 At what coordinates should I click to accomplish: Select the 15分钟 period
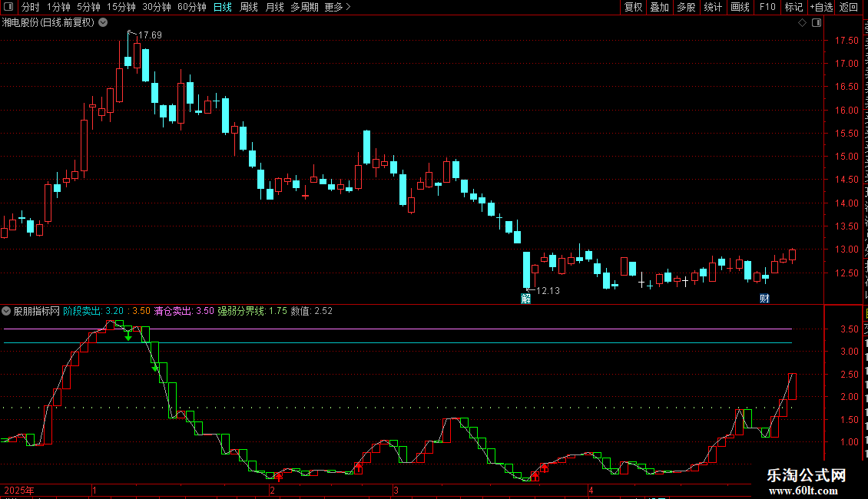click(121, 7)
